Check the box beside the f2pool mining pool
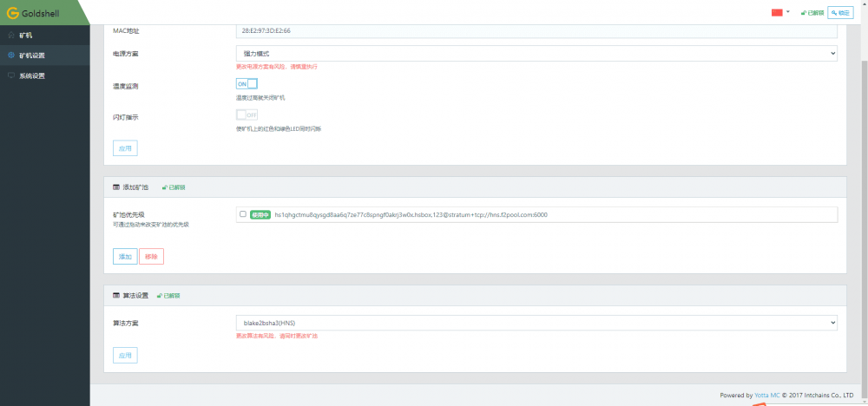Image resolution: width=868 pixels, height=406 pixels. 242,214
